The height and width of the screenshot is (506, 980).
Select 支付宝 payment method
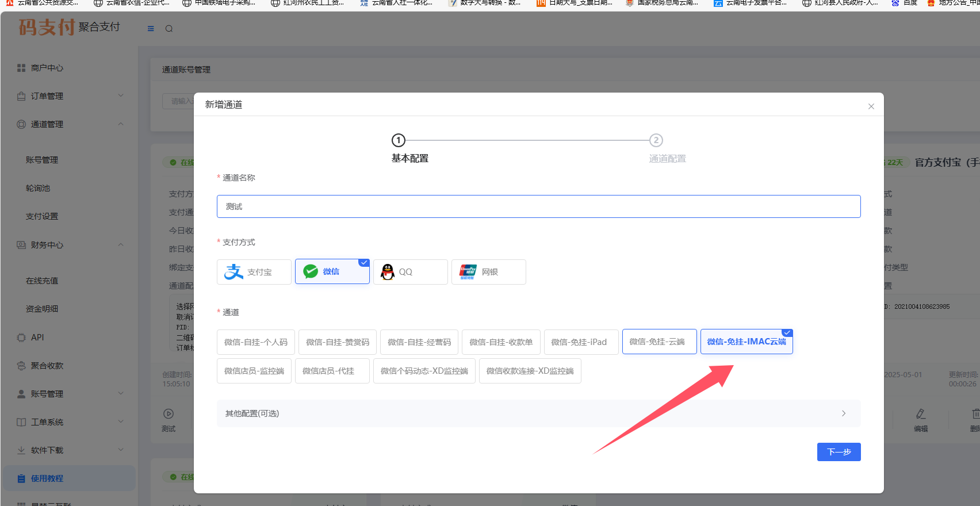click(254, 272)
